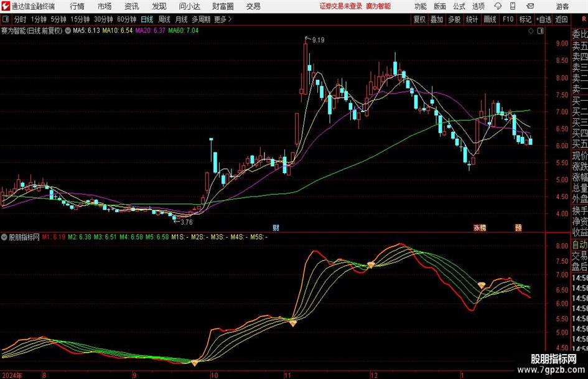Open the 资讯 menu
Screen dimensions: 588x379
132,6
